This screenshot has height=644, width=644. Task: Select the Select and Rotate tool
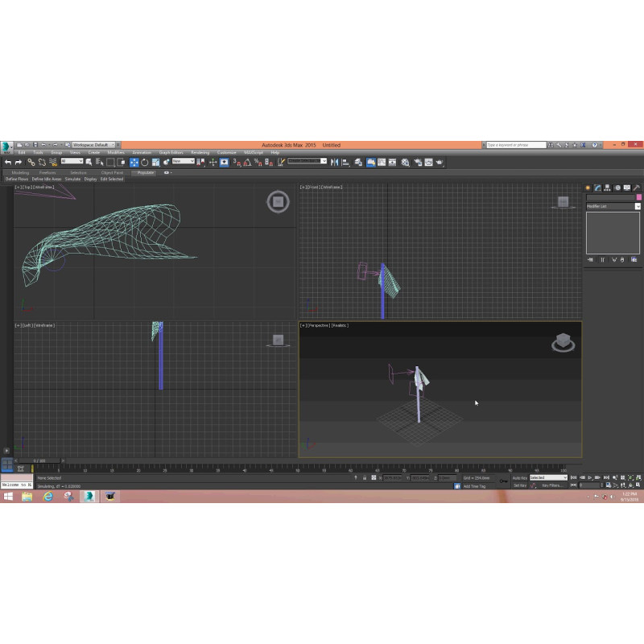144,162
